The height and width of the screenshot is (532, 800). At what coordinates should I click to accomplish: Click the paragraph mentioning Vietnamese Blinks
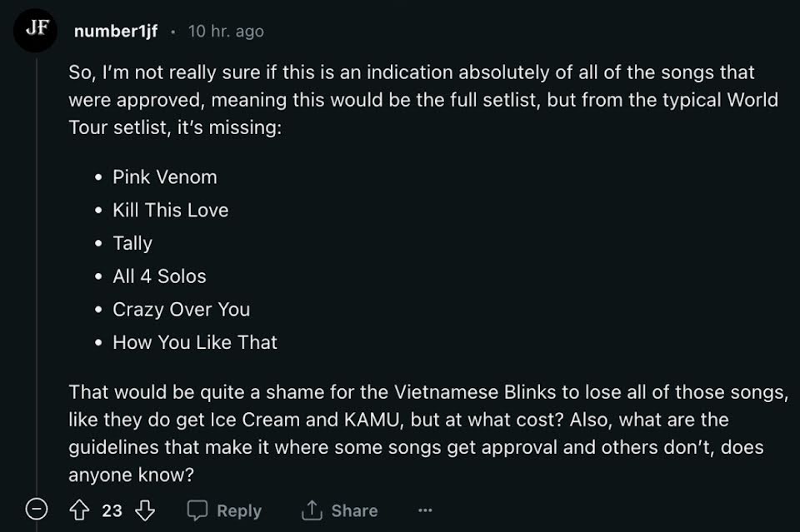click(x=428, y=433)
